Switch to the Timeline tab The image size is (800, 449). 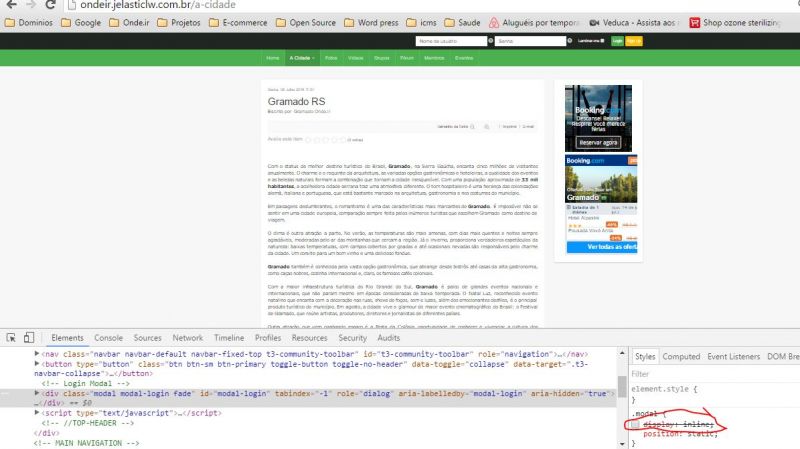pos(229,338)
